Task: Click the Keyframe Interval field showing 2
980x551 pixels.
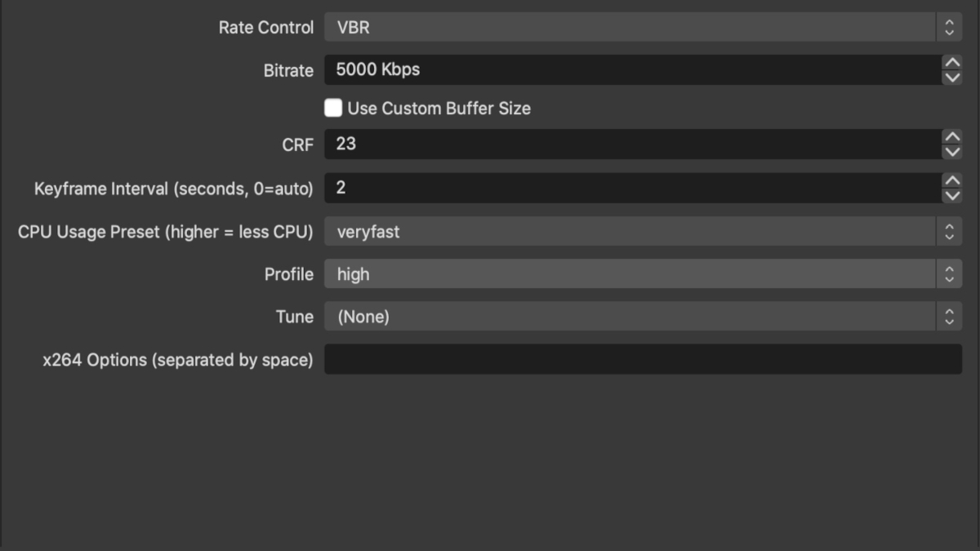Action: tap(572, 187)
